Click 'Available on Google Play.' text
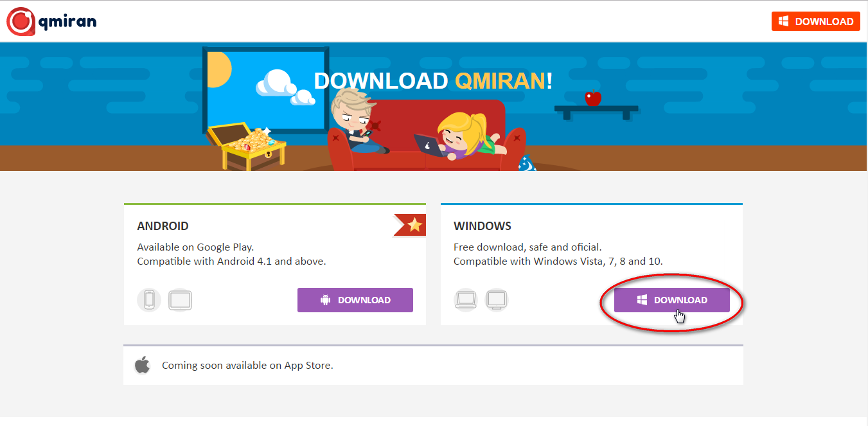The height and width of the screenshot is (426, 868). [195, 247]
